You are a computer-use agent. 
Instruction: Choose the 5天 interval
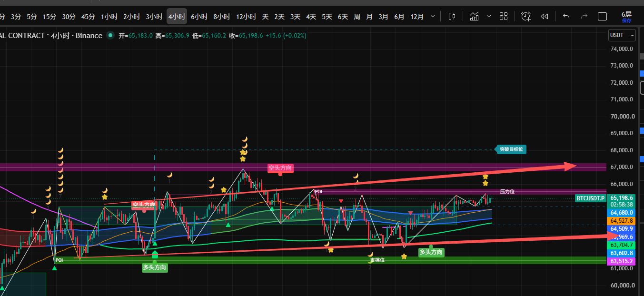[x=327, y=16]
